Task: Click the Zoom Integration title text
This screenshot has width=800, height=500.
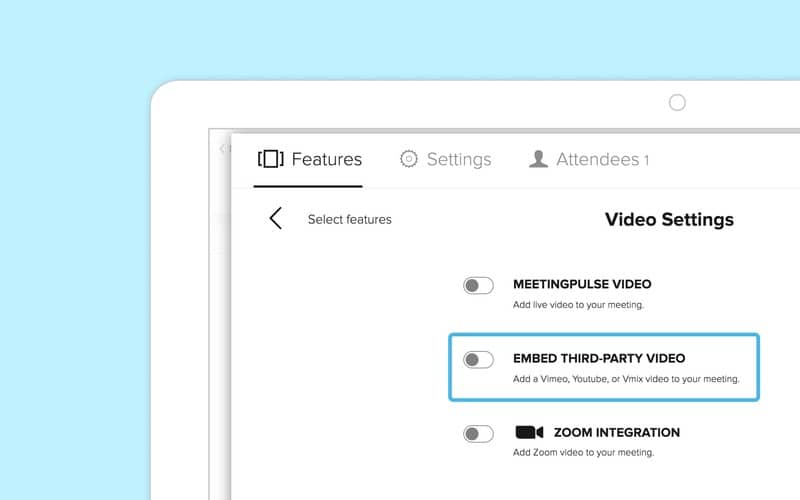Action: pyautogui.click(x=616, y=432)
